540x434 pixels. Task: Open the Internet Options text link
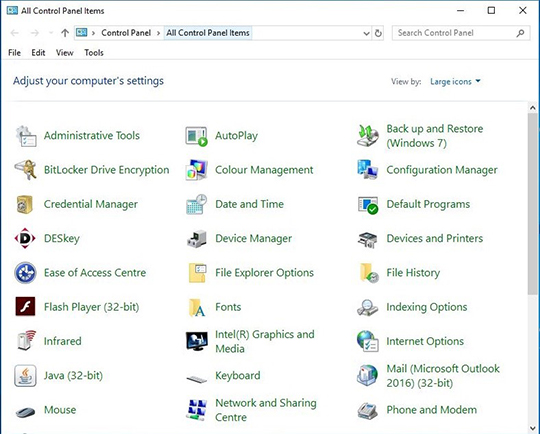point(425,341)
